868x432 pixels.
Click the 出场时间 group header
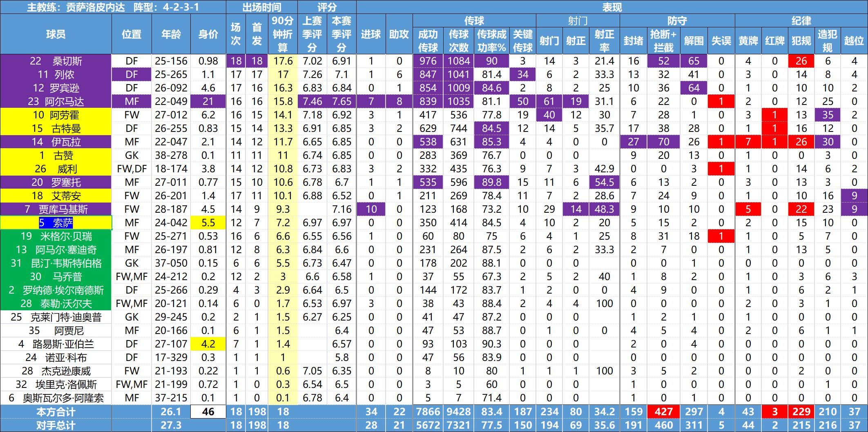click(262, 7)
